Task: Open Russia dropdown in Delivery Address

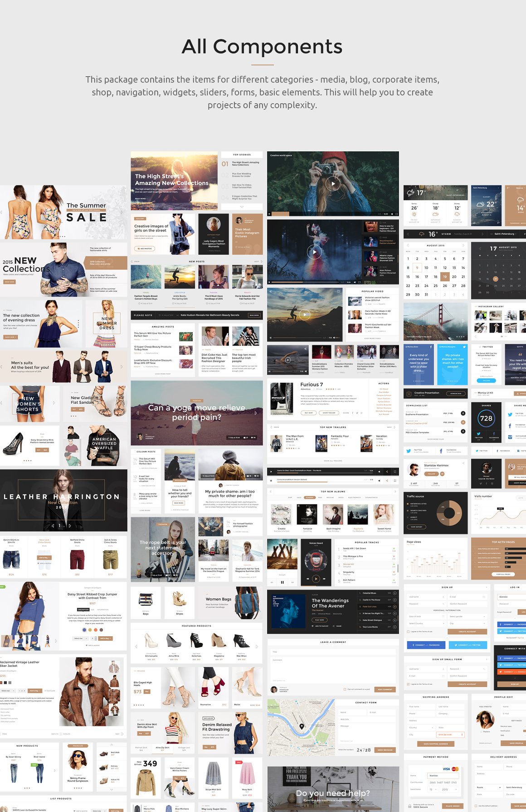Action: coord(489,788)
